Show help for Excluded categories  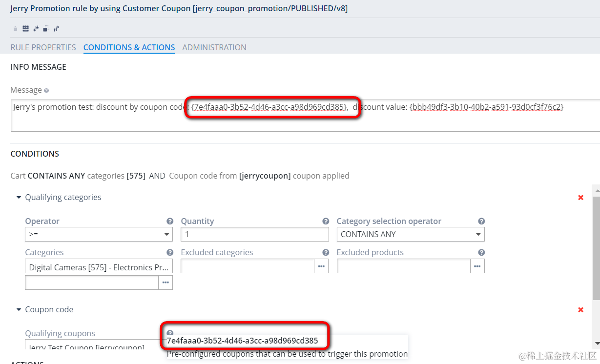[x=326, y=252]
